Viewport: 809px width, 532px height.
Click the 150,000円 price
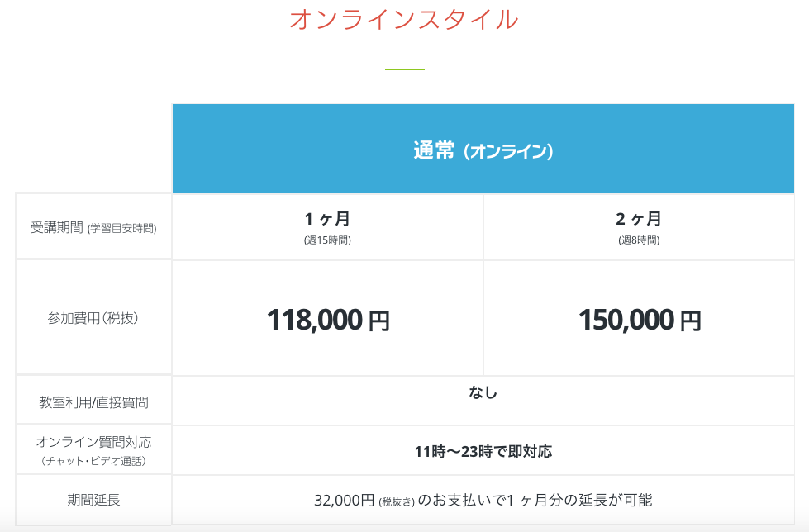(640, 320)
